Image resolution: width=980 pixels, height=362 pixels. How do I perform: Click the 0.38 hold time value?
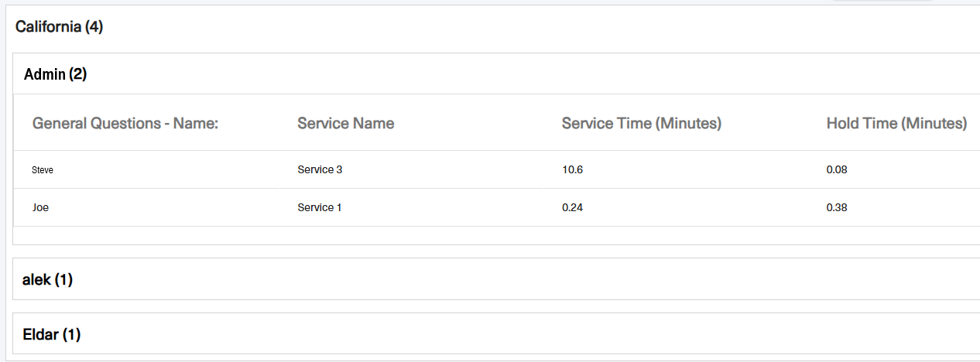click(x=837, y=207)
